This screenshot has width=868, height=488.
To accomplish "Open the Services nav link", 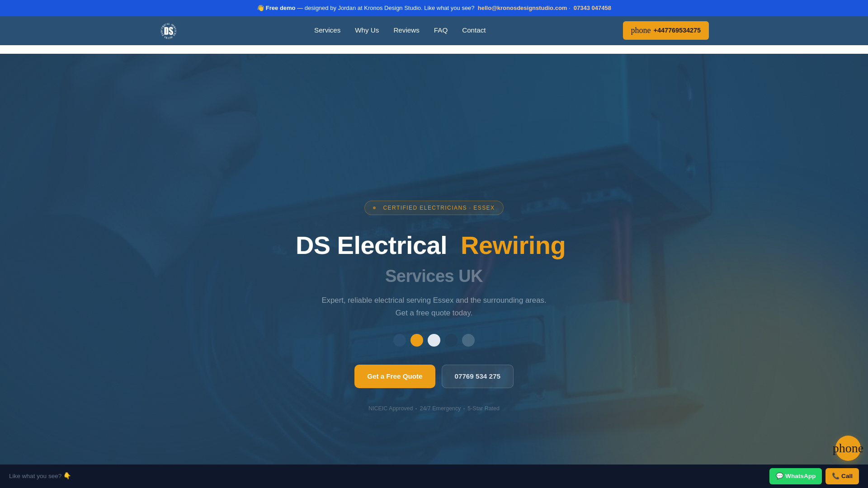I will tap(327, 30).
